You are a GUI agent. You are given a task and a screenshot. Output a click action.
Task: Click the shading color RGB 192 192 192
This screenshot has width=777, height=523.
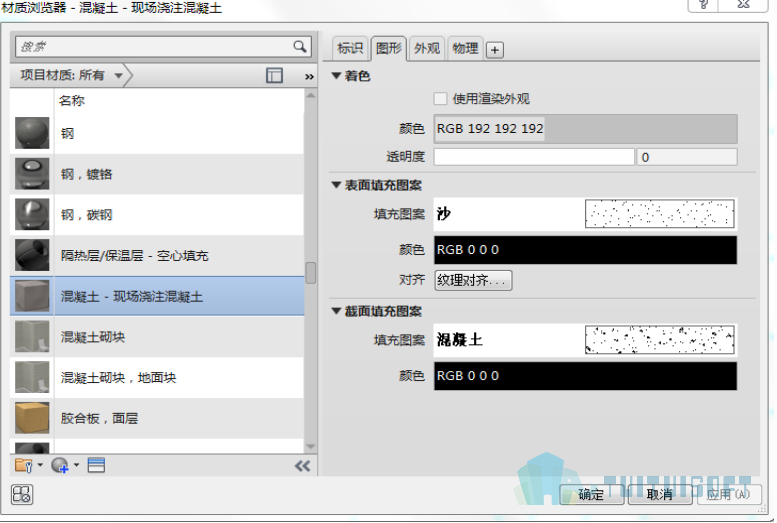[x=585, y=129]
